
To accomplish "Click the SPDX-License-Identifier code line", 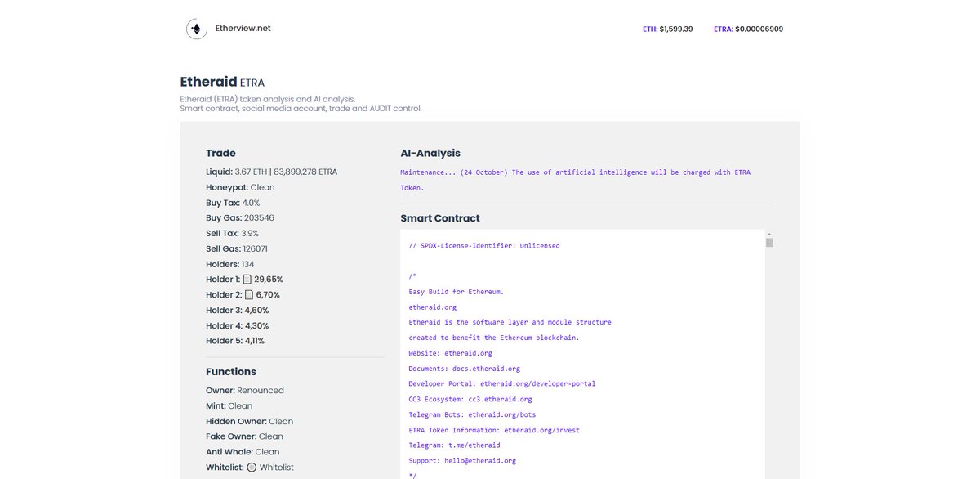I will pos(484,245).
